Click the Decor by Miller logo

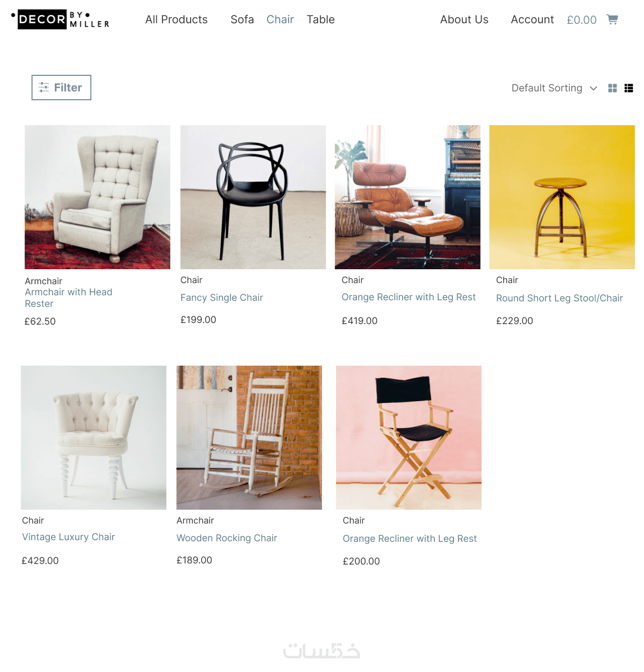point(60,19)
